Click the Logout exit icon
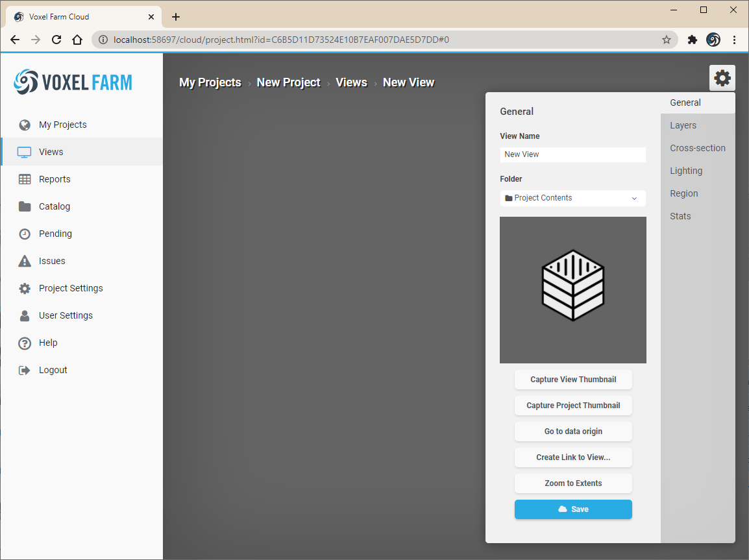 tap(25, 370)
